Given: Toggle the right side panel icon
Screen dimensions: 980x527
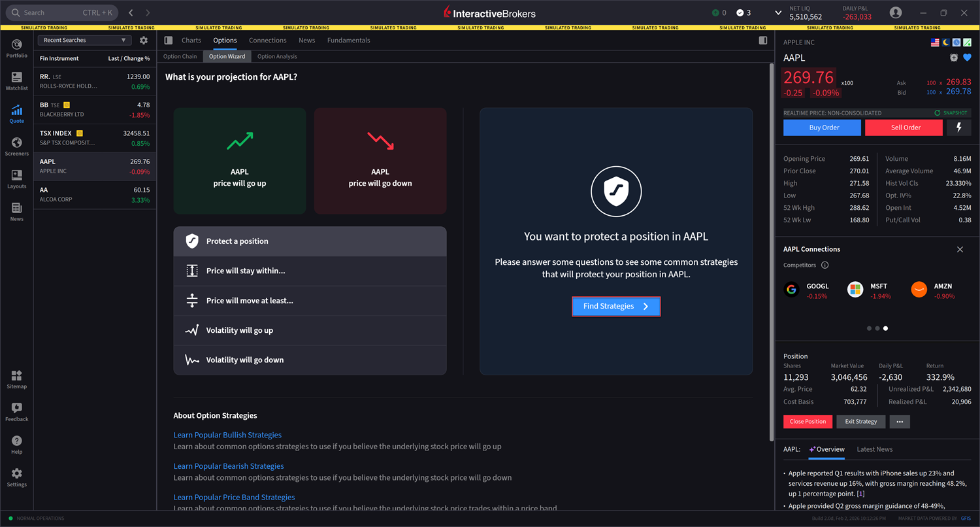Looking at the screenshot, I should pos(763,41).
